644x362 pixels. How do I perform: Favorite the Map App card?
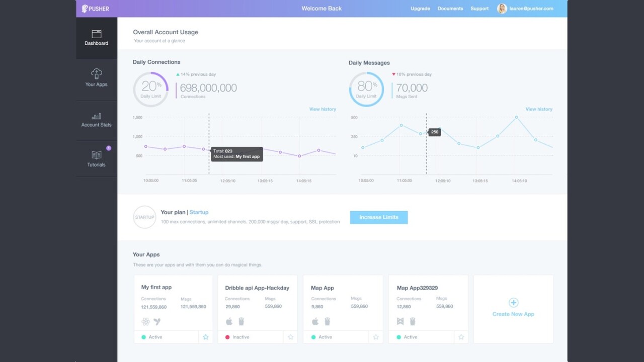[375, 337]
